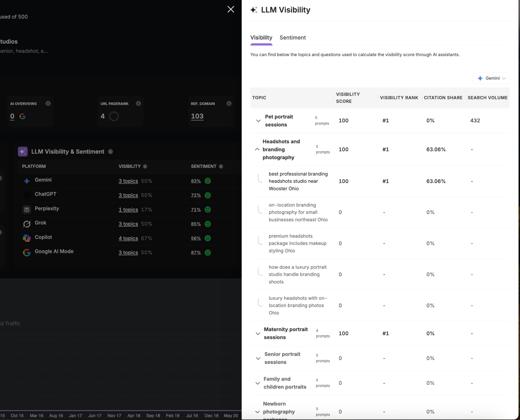Select the Visibility tab

point(261,38)
